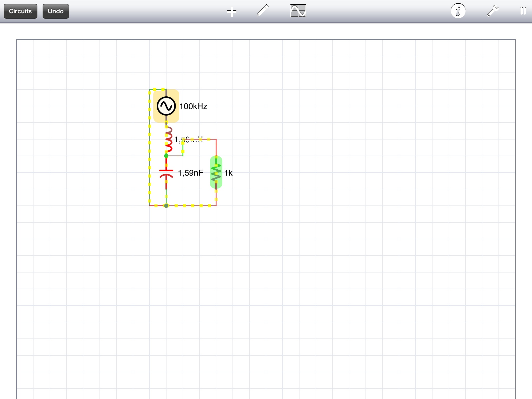
Task: Select the 1k resistor
Action: [216, 172]
